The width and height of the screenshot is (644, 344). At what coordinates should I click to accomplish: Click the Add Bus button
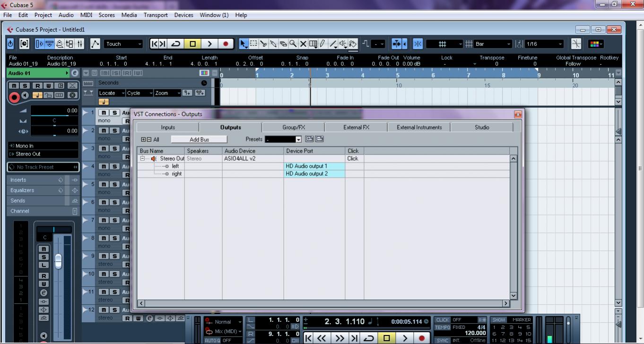click(199, 139)
